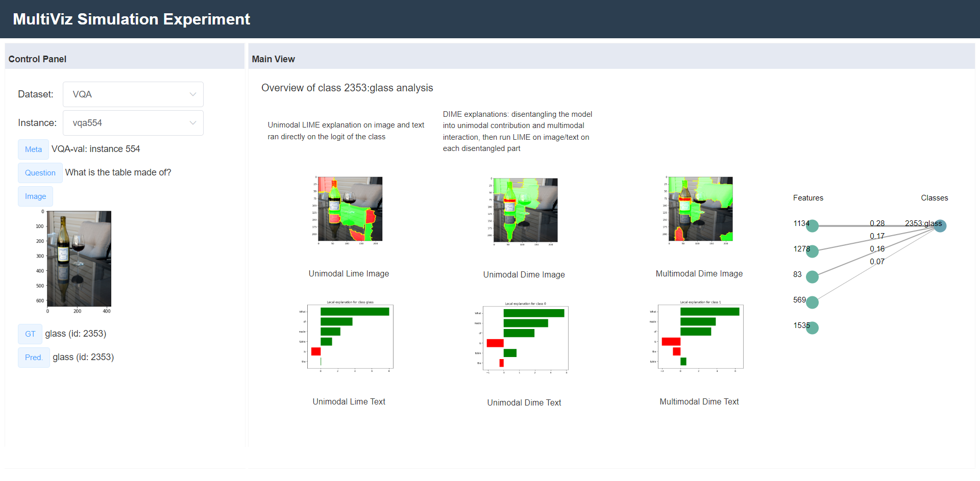980x481 pixels.
Task: Expand the Instance vqa554 dropdown
Action: [x=133, y=123]
